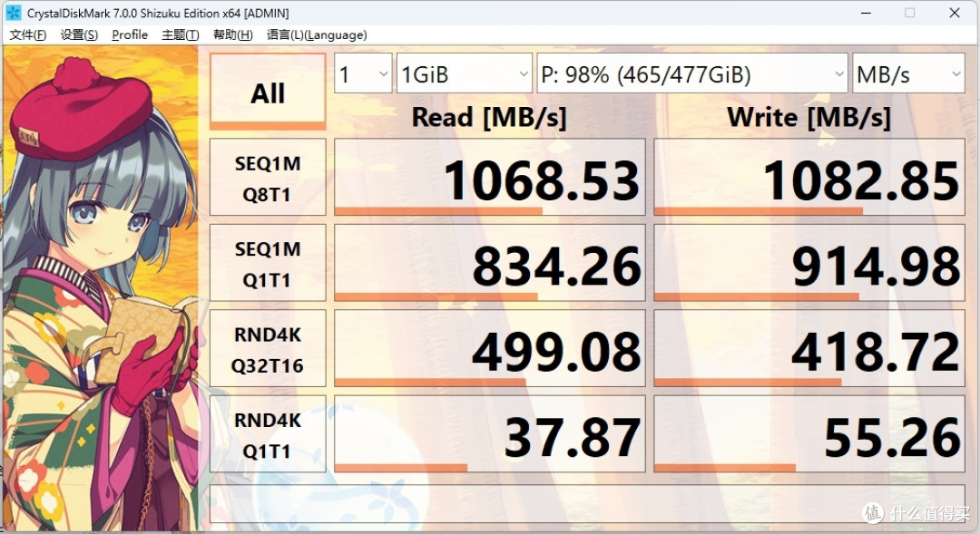980x534 pixels.
Task: Click the empty comment field at bottom
Action: 587,503
